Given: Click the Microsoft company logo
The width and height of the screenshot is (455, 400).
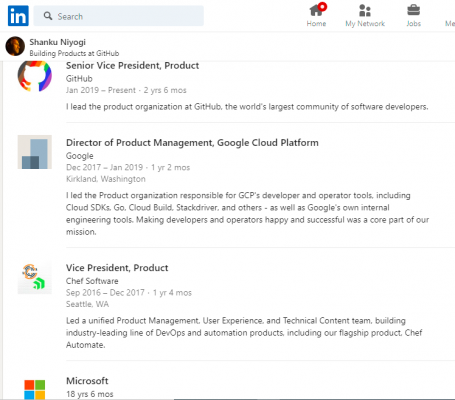Looking at the screenshot, I should [35, 389].
